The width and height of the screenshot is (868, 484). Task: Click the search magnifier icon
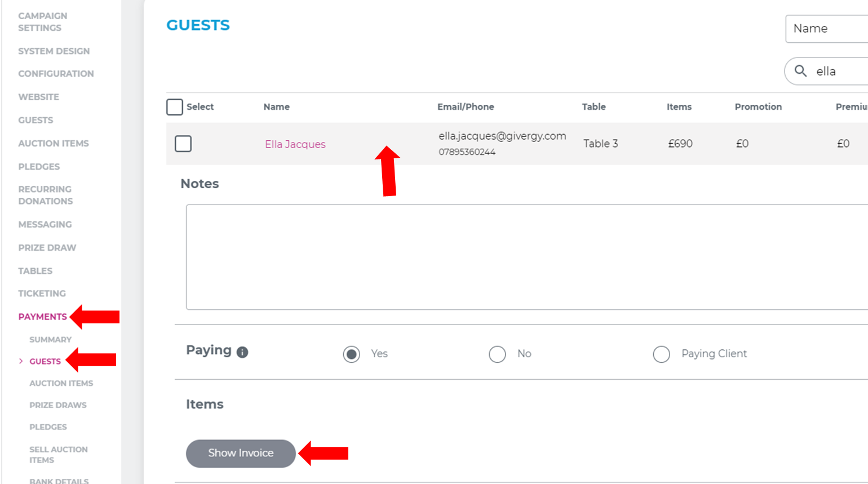(801, 71)
